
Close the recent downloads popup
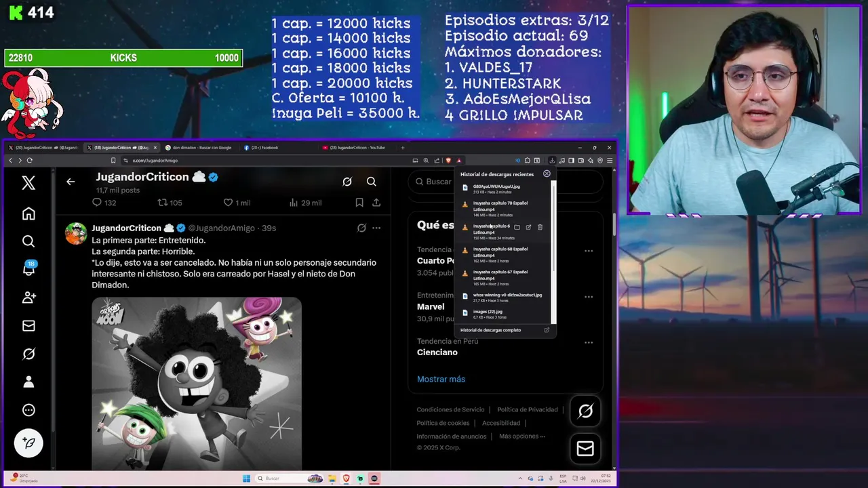coord(547,174)
